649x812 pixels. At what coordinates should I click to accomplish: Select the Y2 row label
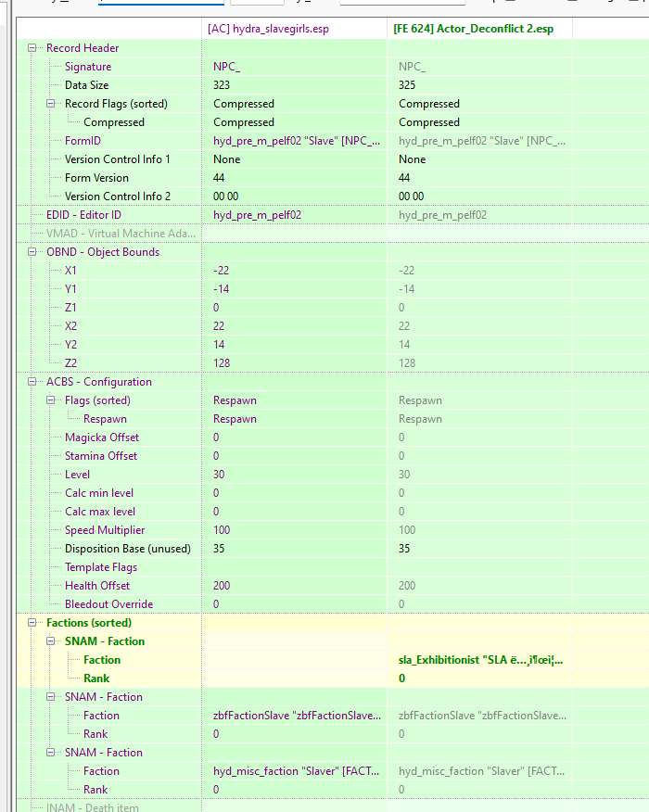tap(71, 345)
